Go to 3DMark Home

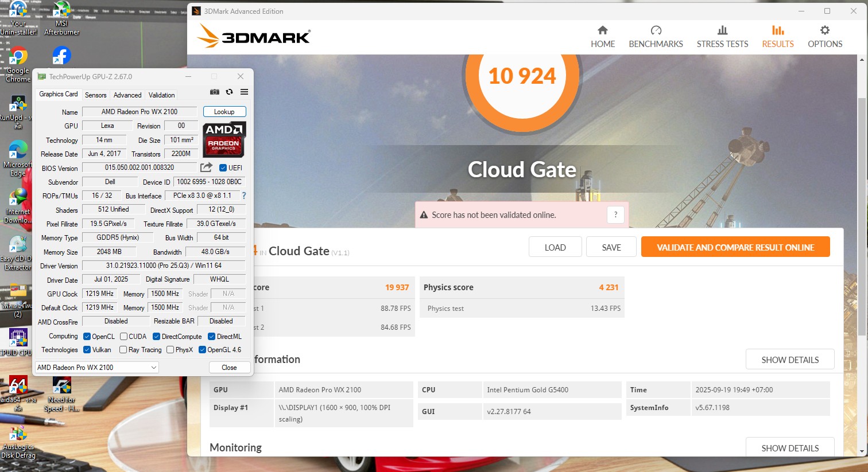point(602,37)
